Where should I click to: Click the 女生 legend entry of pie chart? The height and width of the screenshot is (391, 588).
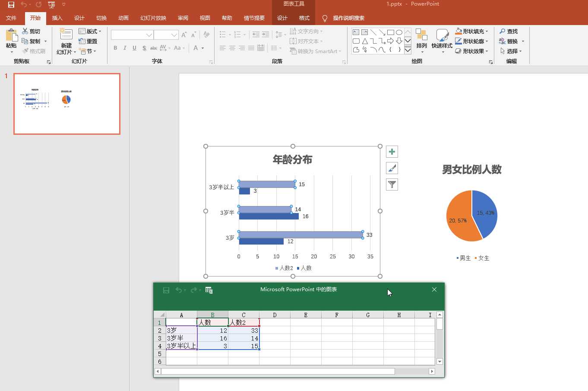point(482,258)
